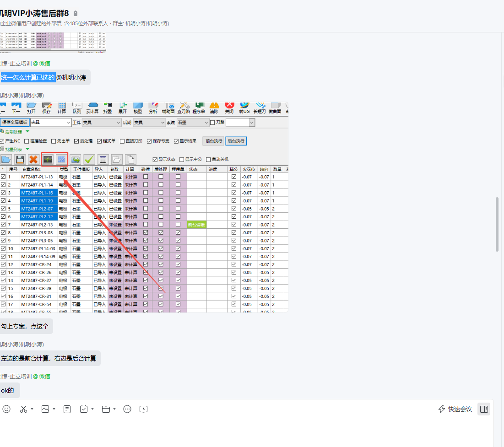Click the 正立培训 sender name above 统一怎么计算已选的
The image size is (504, 447).
coord(16,63)
